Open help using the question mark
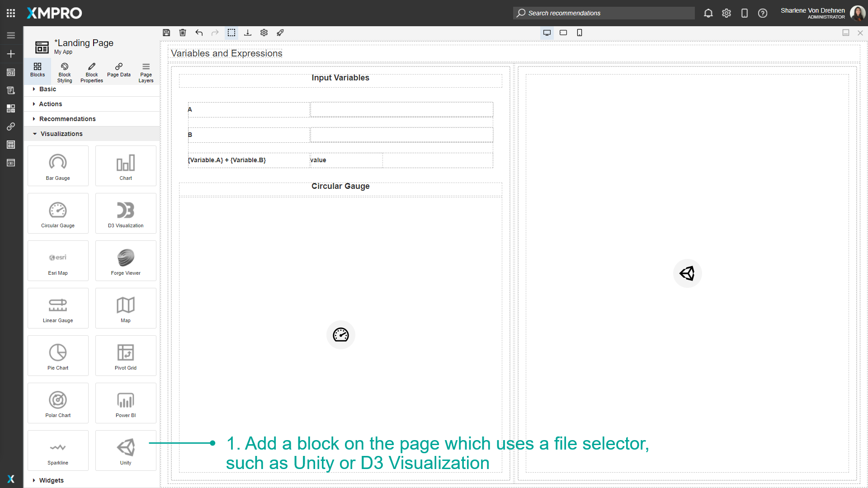Image resolution: width=868 pixels, height=488 pixels. click(x=763, y=13)
